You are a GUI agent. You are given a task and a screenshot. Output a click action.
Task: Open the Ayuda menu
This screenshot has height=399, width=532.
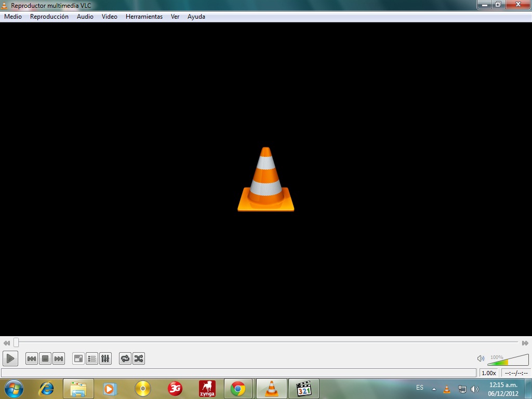pos(196,17)
